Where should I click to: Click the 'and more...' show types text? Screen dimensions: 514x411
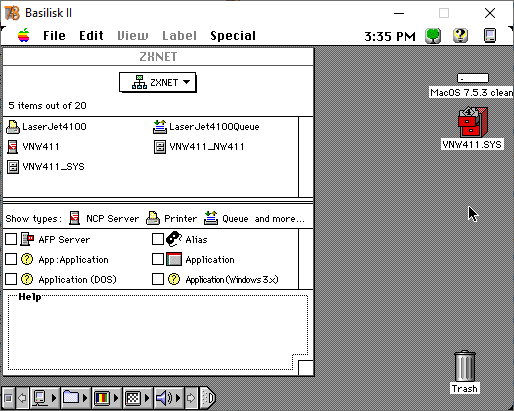point(279,219)
